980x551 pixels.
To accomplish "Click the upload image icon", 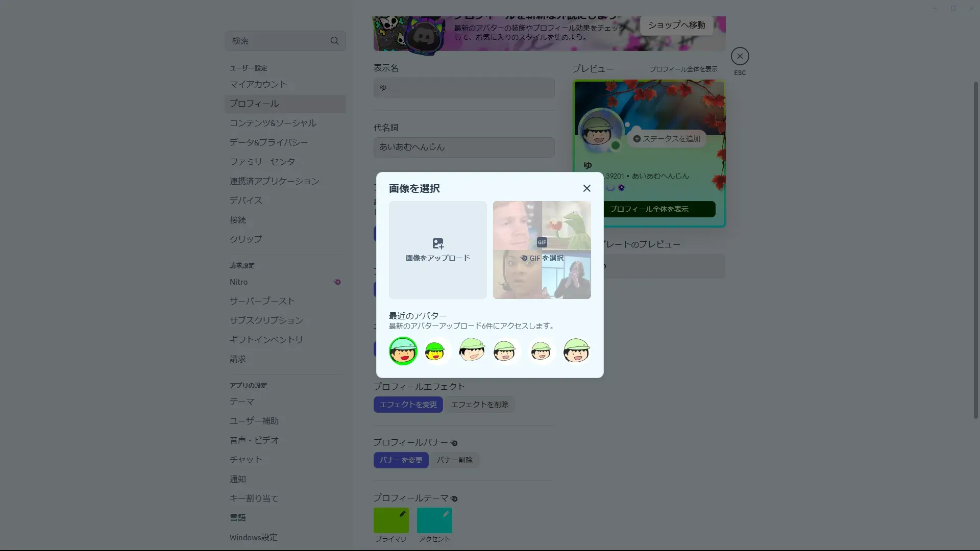I will [438, 244].
